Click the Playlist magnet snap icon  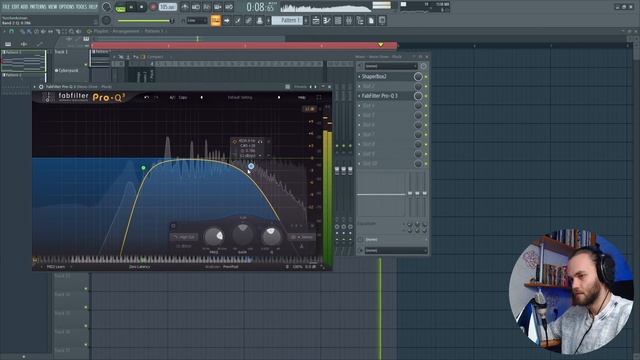11,31
